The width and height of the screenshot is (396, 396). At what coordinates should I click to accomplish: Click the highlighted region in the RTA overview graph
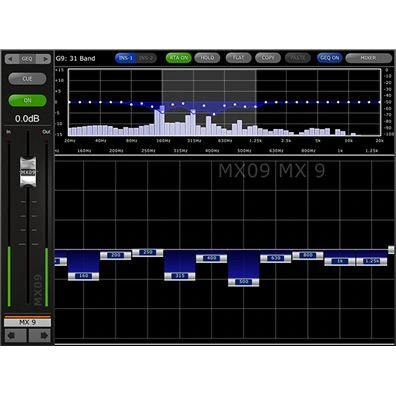209,102
